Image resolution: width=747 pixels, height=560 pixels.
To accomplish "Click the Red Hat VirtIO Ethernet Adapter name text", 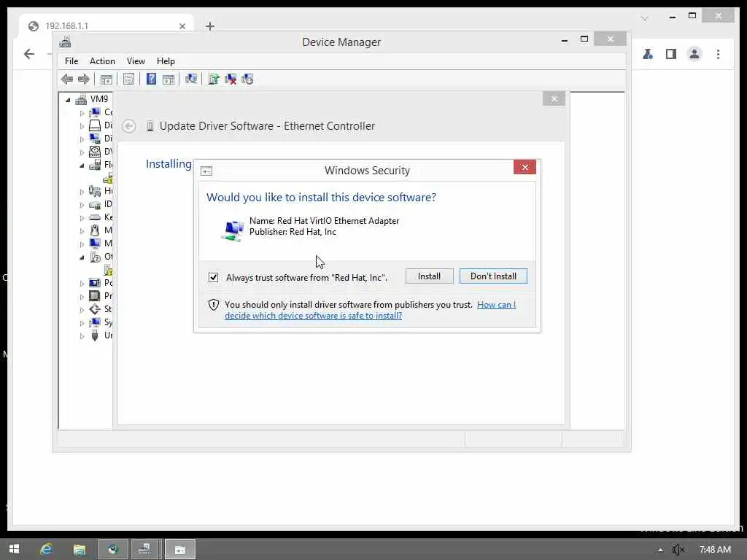I will tap(338, 220).
